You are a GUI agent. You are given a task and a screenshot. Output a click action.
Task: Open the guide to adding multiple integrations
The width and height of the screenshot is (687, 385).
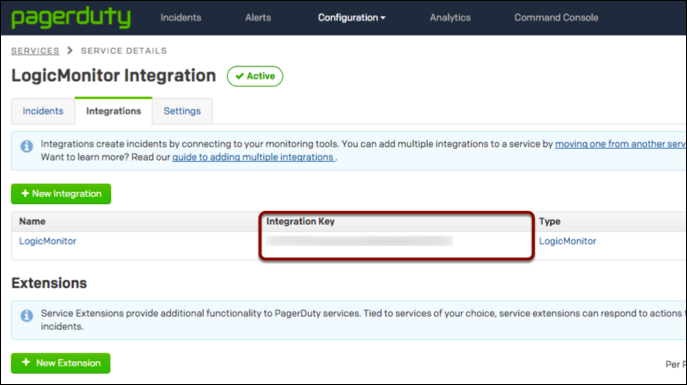[x=253, y=157]
